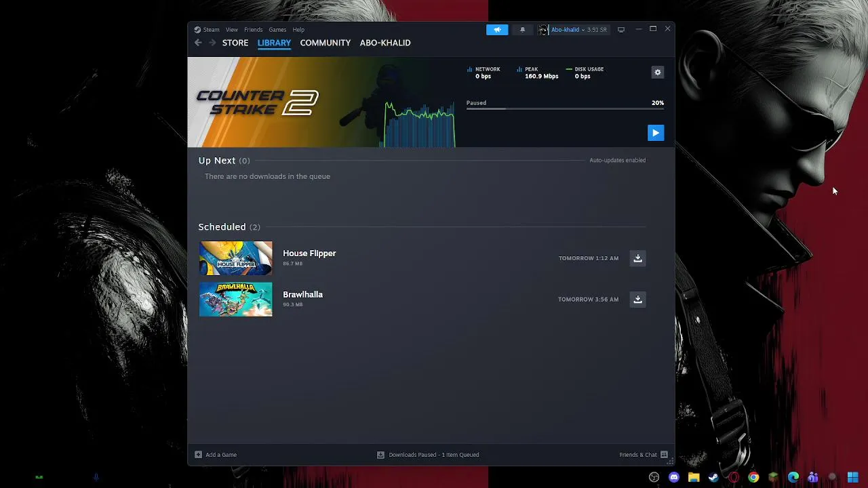
Task: Open OBS Studio from the taskbar
Action: tap(654, 477)
